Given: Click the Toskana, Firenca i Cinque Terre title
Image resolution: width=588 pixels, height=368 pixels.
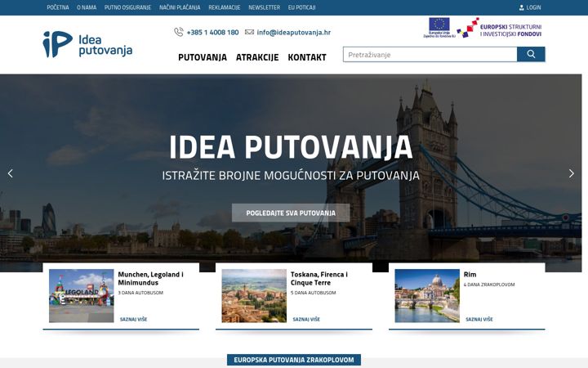Looking at the screenshot, I should tap(319, 278).
